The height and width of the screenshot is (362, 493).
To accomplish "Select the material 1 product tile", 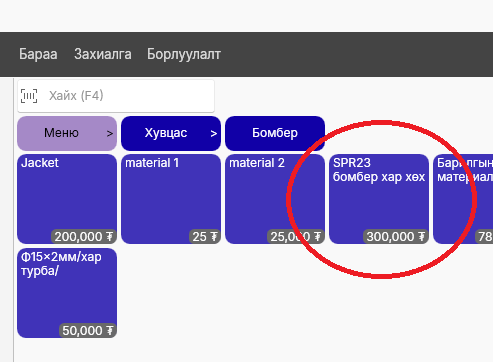I will tap(171, 199).
